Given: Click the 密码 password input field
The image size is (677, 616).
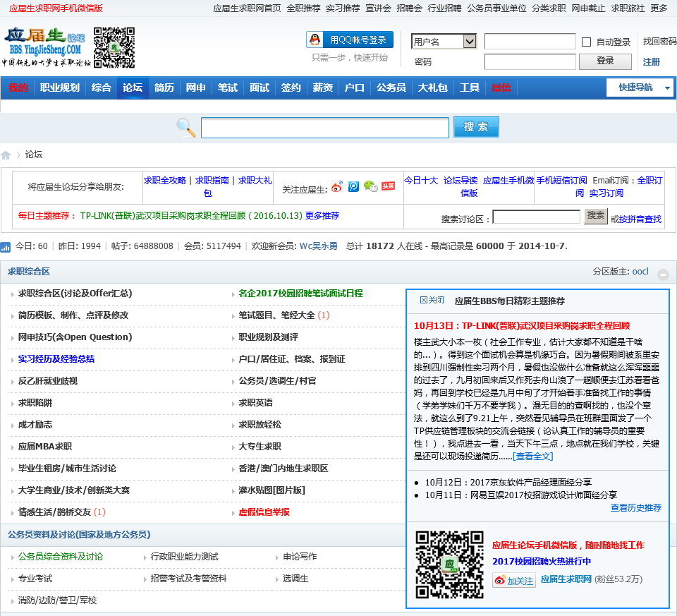Looking at the screenshot, I should [x=530, y=61].
